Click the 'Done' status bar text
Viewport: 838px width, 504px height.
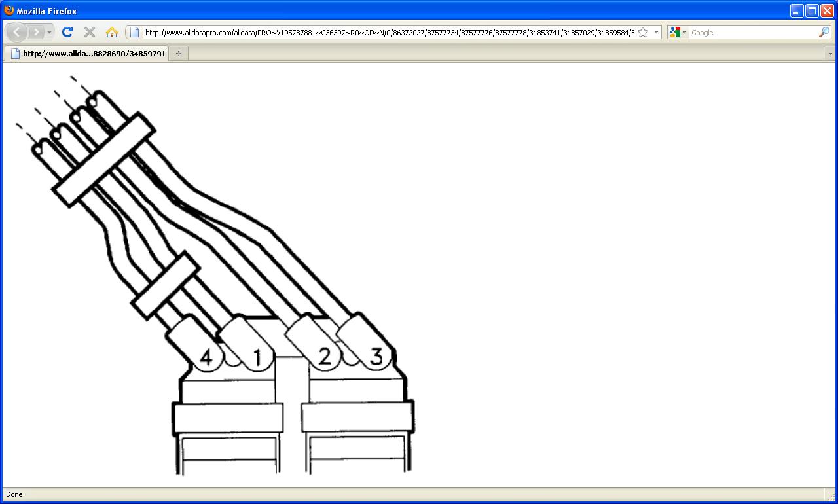tap(14, 494)
